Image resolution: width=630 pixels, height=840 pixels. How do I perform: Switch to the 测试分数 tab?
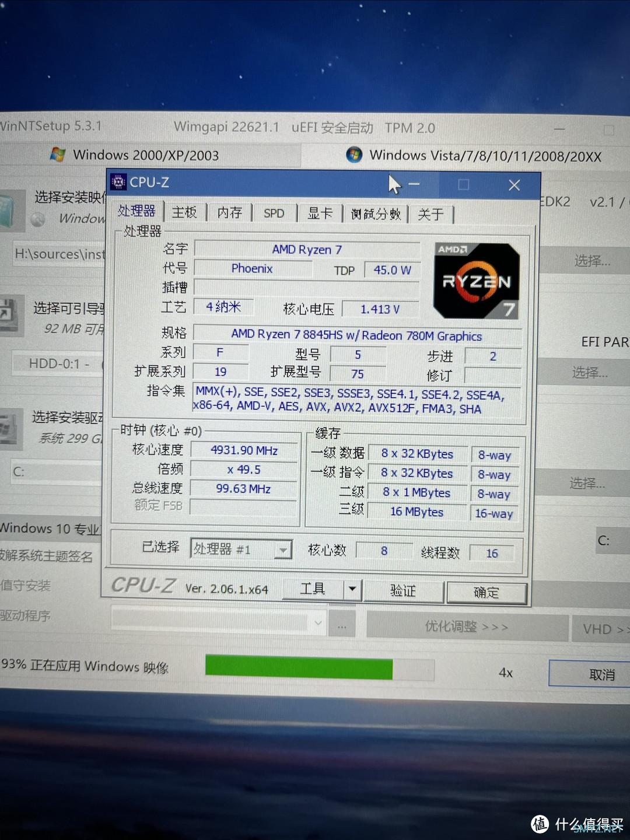(376, 214)
